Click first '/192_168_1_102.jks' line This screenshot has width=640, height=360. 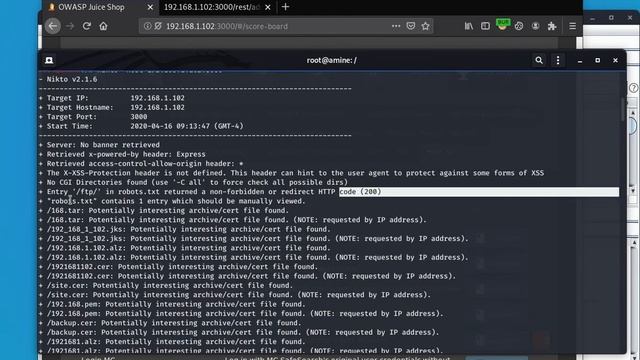pos(185,229)
